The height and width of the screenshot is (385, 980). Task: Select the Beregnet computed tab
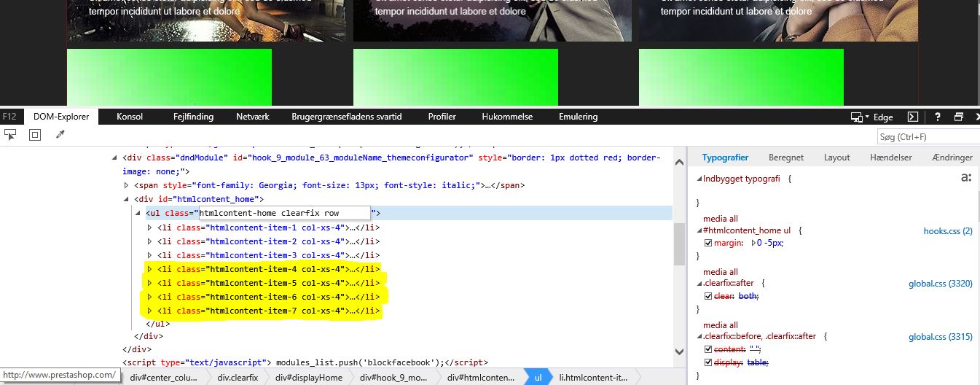[786, 157]
